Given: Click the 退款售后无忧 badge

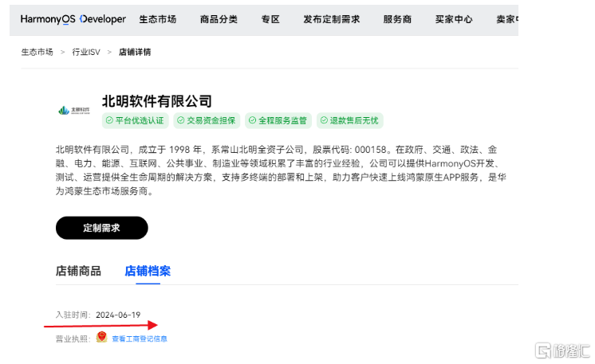Looking at the screenshot, I should (x=350, y=120).
